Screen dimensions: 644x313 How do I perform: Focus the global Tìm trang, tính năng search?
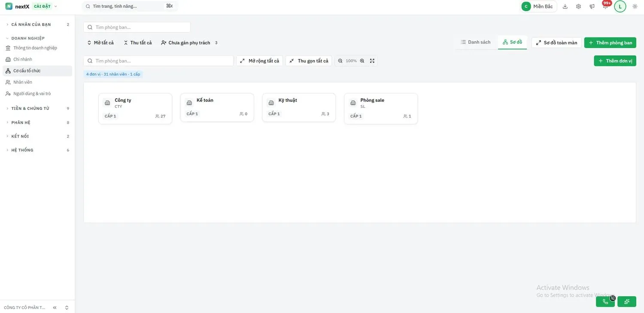click(x=130, y=6)
